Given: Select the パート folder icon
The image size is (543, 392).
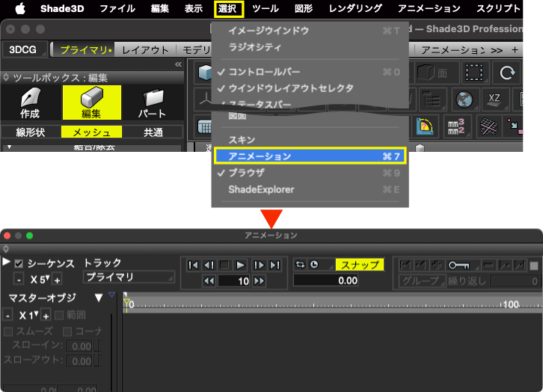Looking at the screenshot, I should coord(153,102).
